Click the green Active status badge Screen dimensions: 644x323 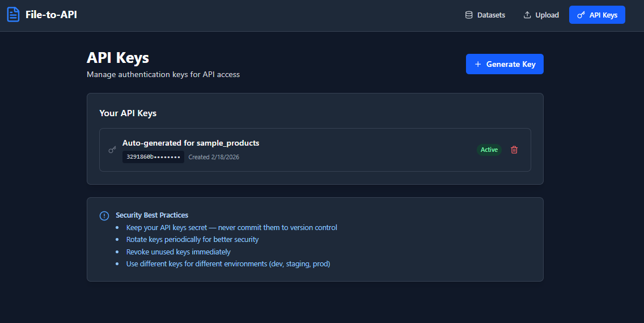point(489,150)
